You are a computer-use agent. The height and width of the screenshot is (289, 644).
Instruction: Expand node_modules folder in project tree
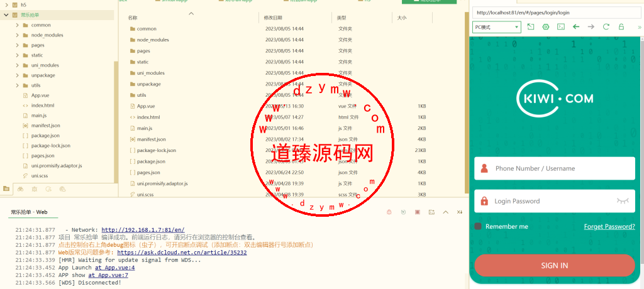[17, 35]
